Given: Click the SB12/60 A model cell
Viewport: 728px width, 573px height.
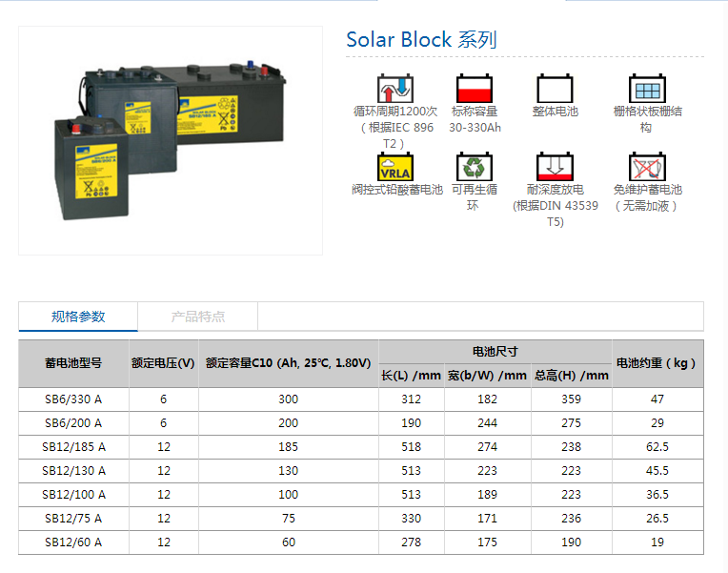Looking at the screenshot, I should 73,542.
